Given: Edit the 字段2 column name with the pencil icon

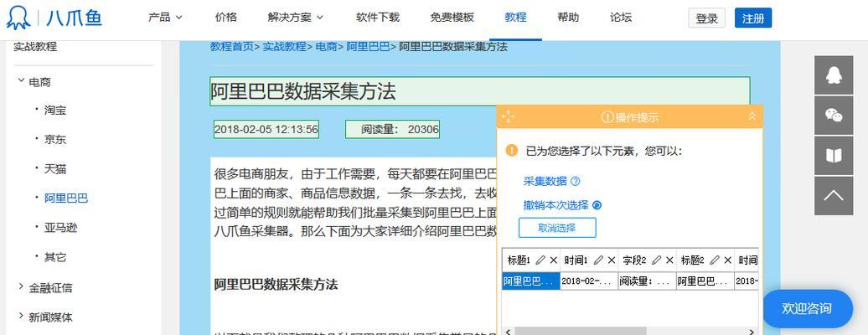Looking at the screenshot, I should click(x=657, y=260).
